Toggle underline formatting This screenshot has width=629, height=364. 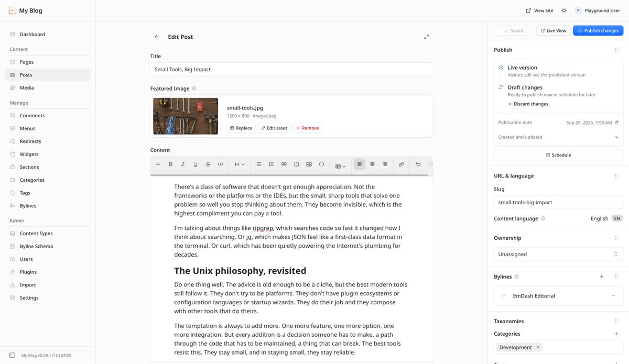coord(196,164)
